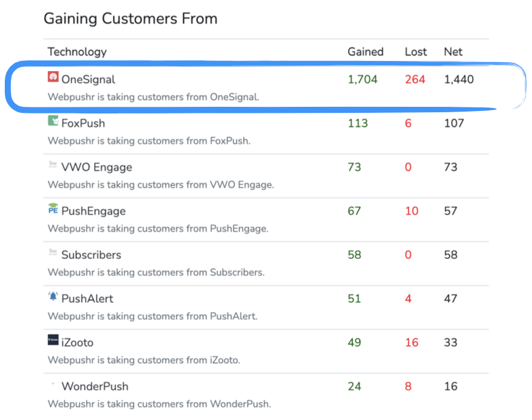
Task: Select FoxPush net value 107
Action: click(454, 123)
